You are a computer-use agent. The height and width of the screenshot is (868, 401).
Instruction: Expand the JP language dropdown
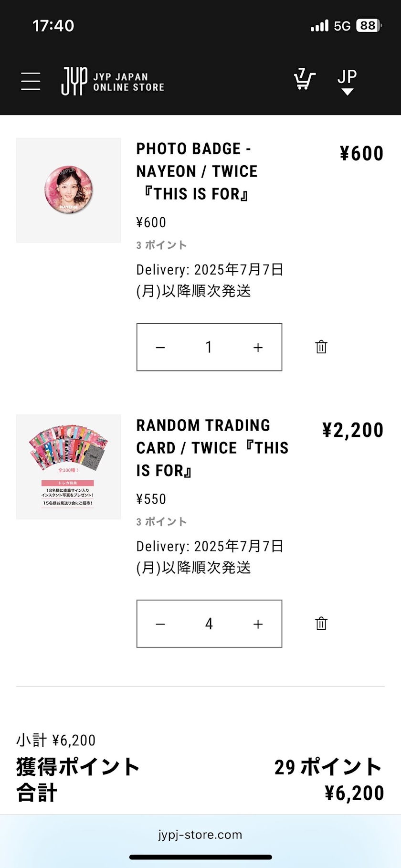click(x=347, y=82)
